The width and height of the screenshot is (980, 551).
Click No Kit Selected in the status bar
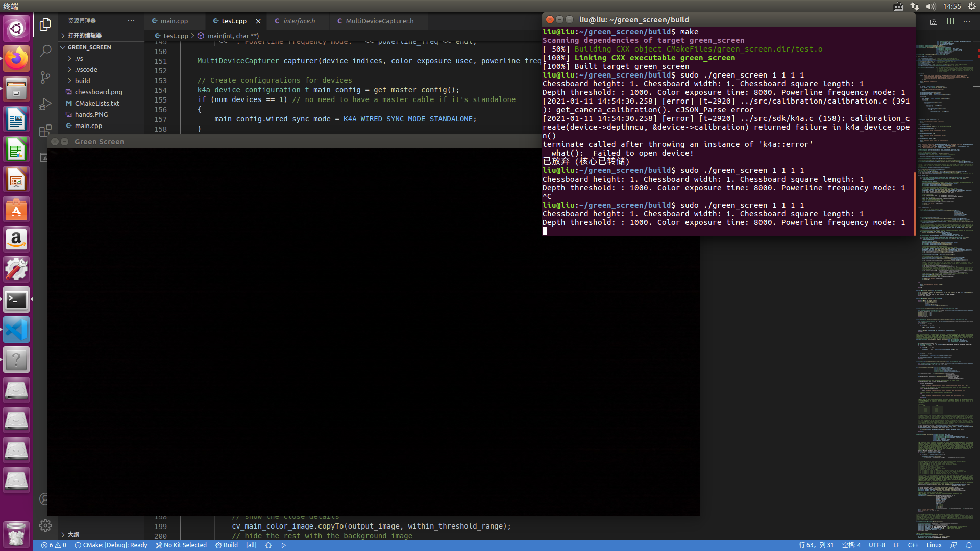click(x=181, y=545)
